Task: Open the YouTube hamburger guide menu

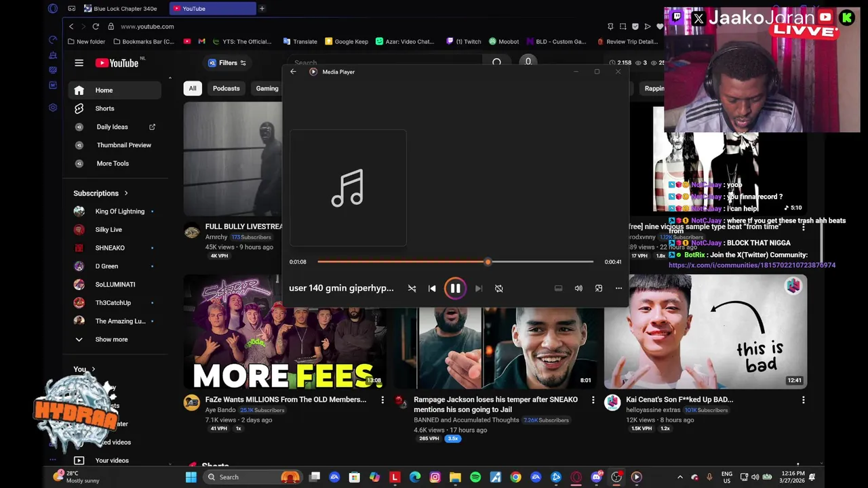Action: pos(79,63)
